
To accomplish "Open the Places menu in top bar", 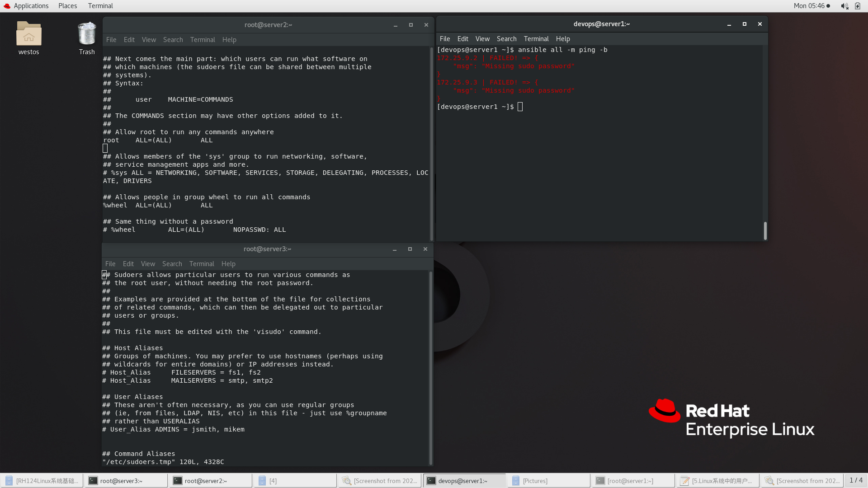I will 67,6.
